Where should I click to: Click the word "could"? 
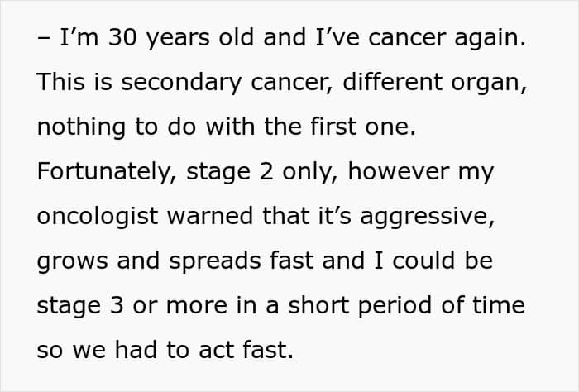pos(405,261)
